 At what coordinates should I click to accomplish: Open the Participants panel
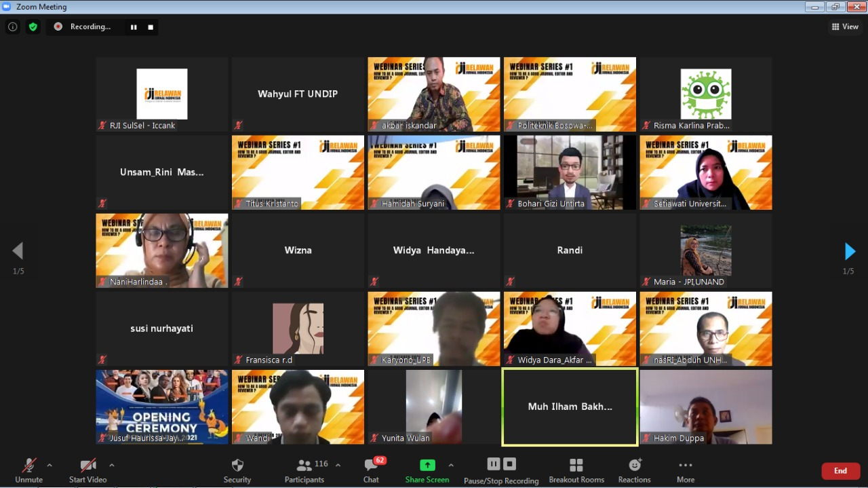(x=304, y=470)
